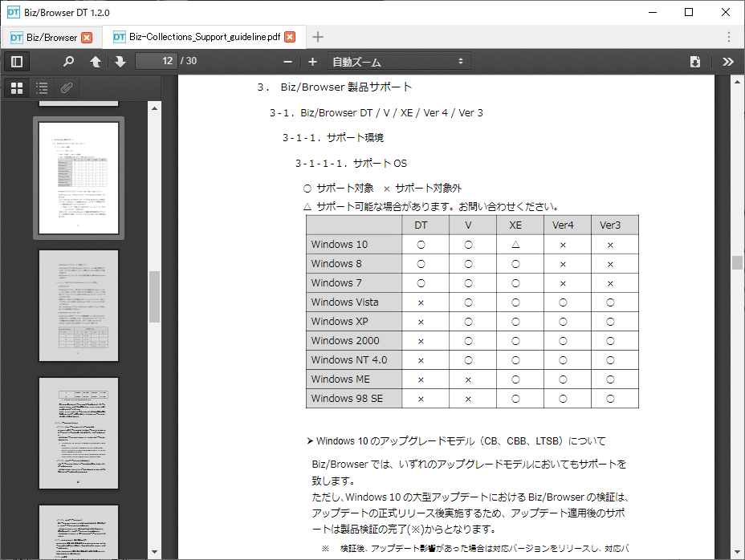Select the Biz-Collections_Support_guideline.pdf tab
The height and width of the screenshot is (560, 745).
tap(205, 37)
